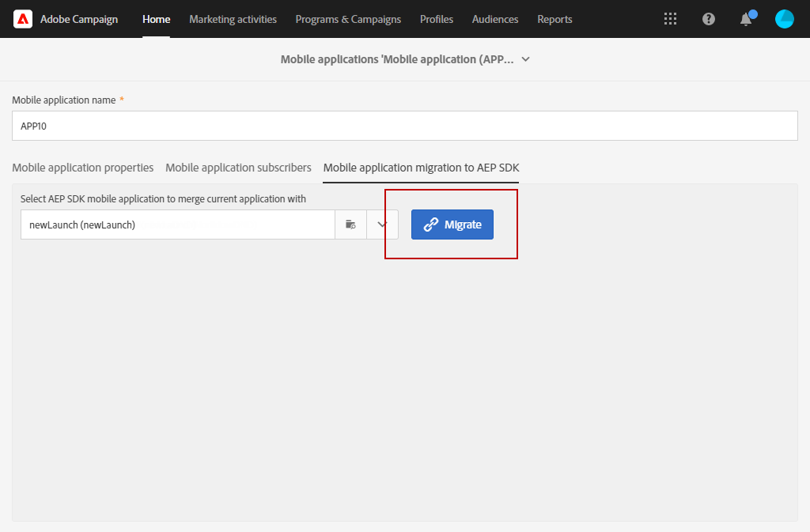Click the Migrate button
The height and width of the screenshot is (532, 810).
[452, 224]
